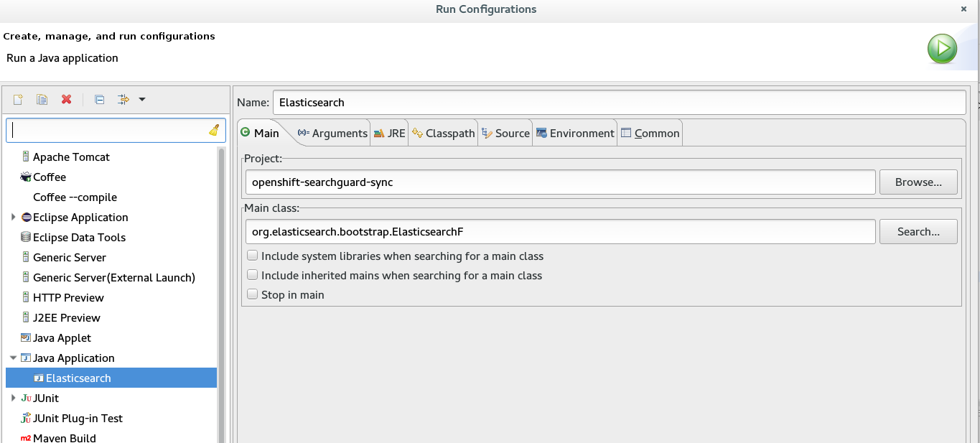Screen dimensions: 980x443
Task: Expand the Eclipse Application node
Action: (x=14, y=217)
